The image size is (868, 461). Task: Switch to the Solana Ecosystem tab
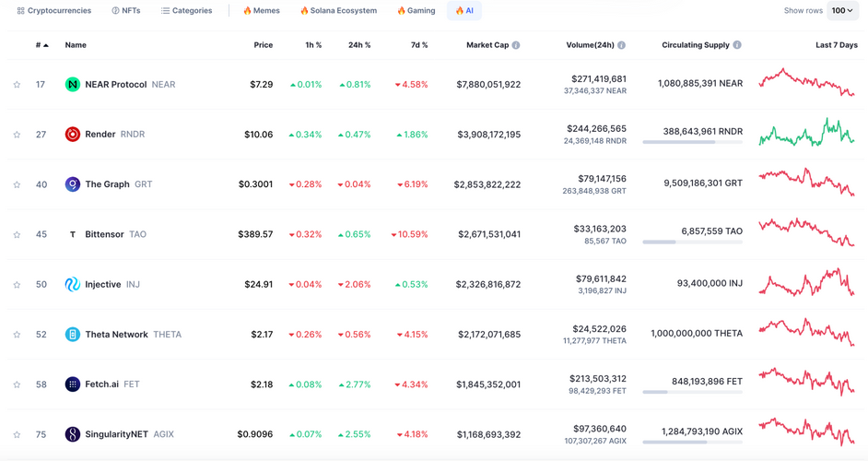click(x=338, y=11)
